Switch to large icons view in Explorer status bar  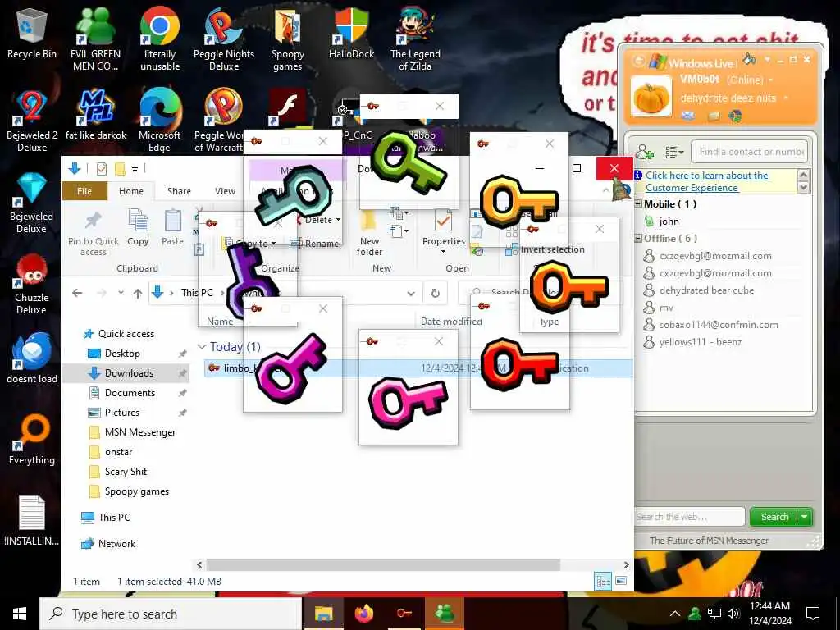tap(622, 581)
